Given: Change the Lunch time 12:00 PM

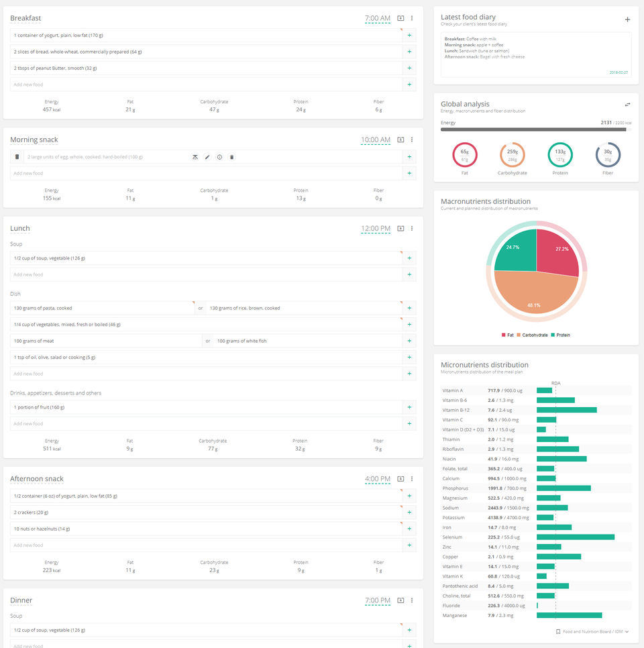Looking at the screenshot, I should pos(375,229).
